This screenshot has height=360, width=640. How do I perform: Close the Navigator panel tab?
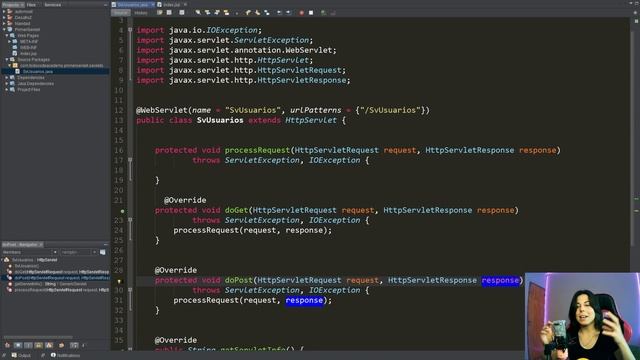pos(40,244)
